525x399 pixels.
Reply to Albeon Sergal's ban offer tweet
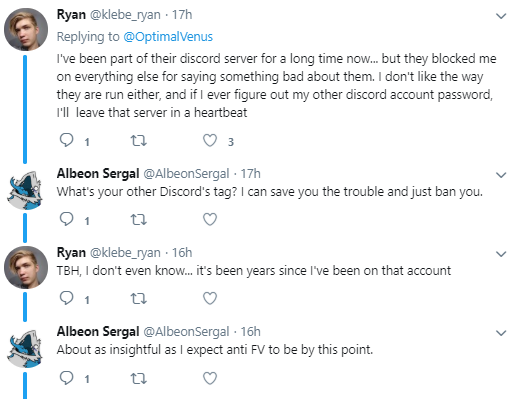click(x=66, y=219)
